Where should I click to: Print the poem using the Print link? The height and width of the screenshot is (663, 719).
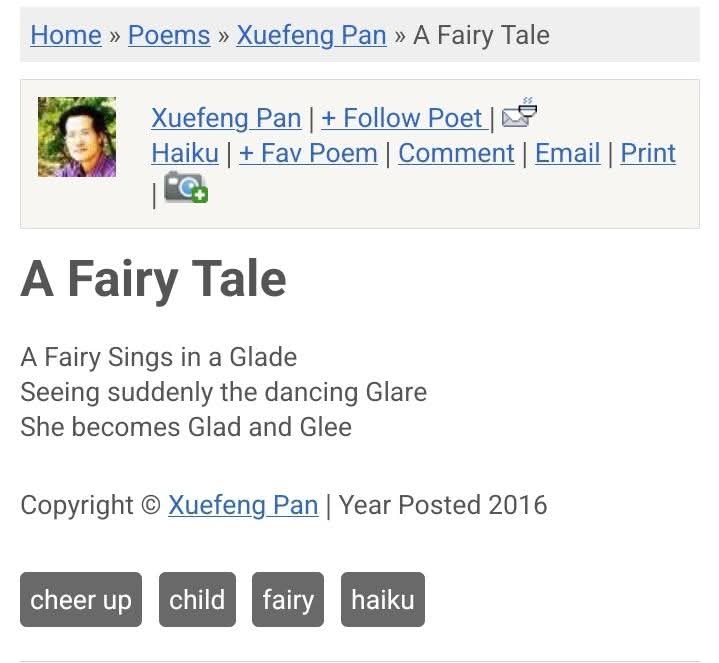click(x=648, y=153)
